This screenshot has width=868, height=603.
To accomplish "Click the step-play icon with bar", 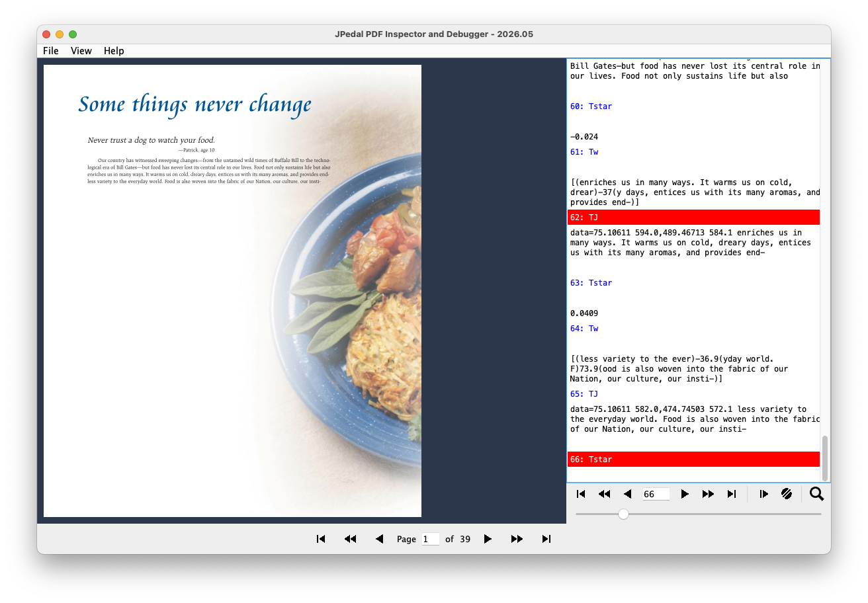I will 764,494.
